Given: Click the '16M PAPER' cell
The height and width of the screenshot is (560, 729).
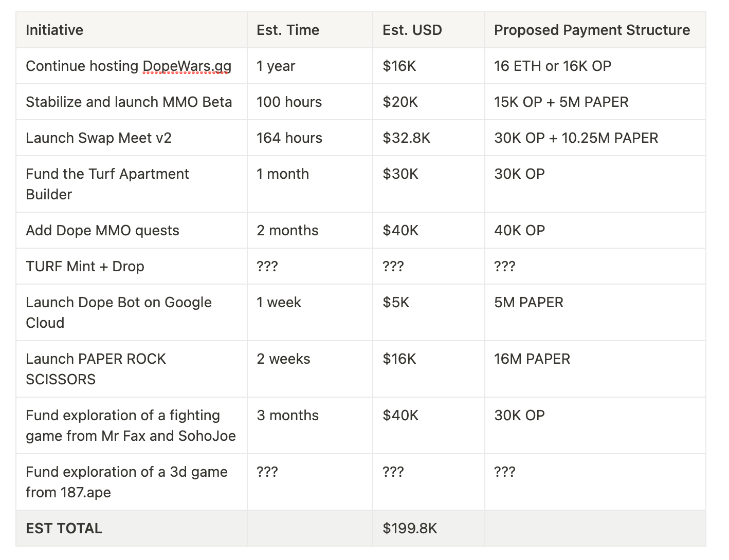Looking at the screenshot, I should click(595, 369).
